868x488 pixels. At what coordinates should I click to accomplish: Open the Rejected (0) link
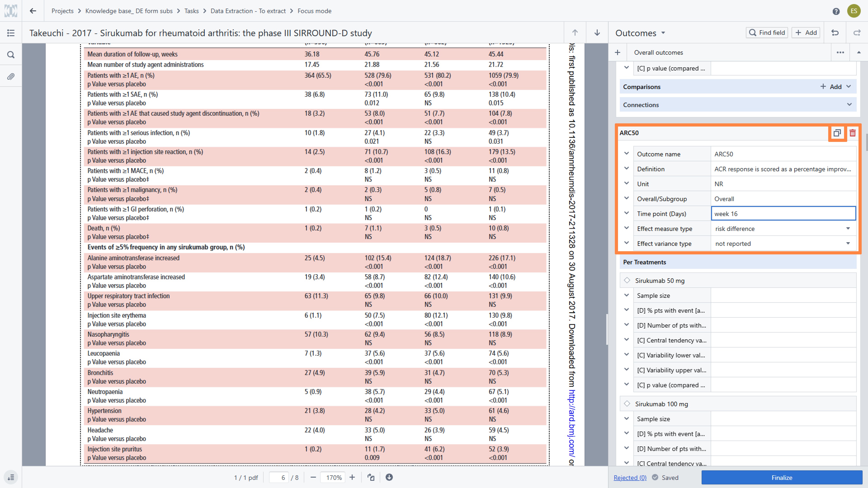pos(630,478)
